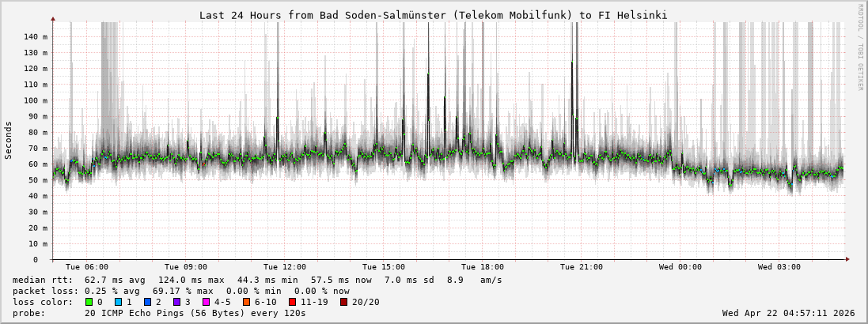
Task: Select the dark blue 2 loss swatch
Action: pos(147,302)
